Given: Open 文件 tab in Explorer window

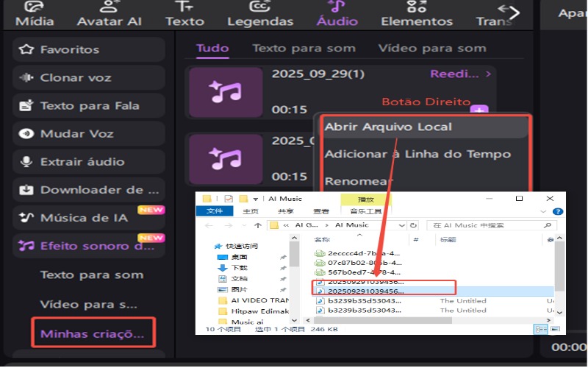Looking at the screenshot, I should [215, 211].
